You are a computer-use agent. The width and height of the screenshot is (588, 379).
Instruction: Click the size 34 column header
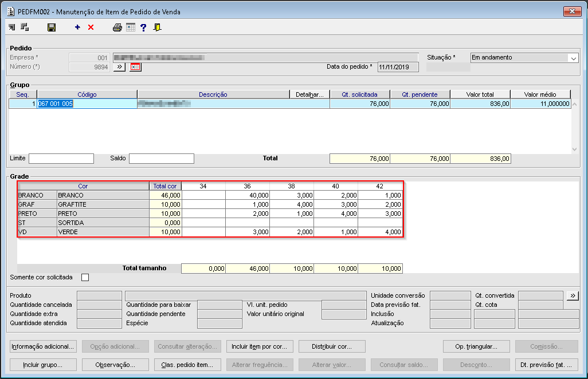pos(203,186)
